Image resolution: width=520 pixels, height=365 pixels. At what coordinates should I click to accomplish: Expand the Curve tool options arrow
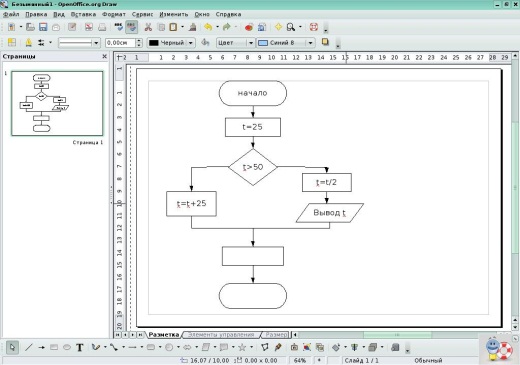coord(105,347)
